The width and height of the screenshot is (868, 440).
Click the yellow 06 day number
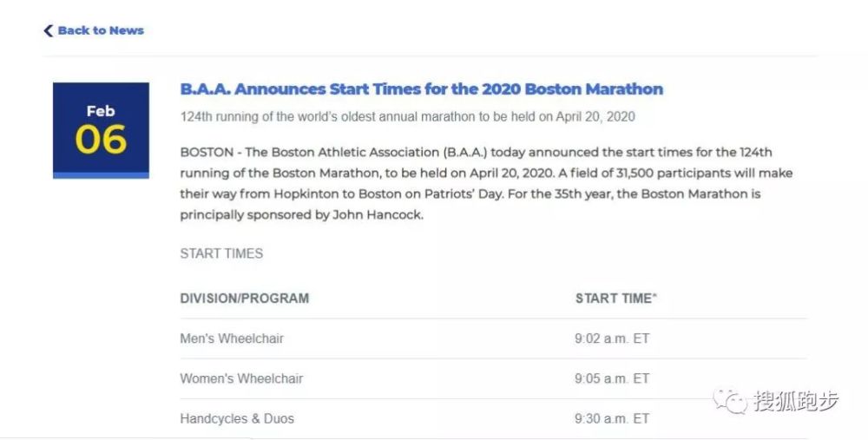[x=101, y=139]
